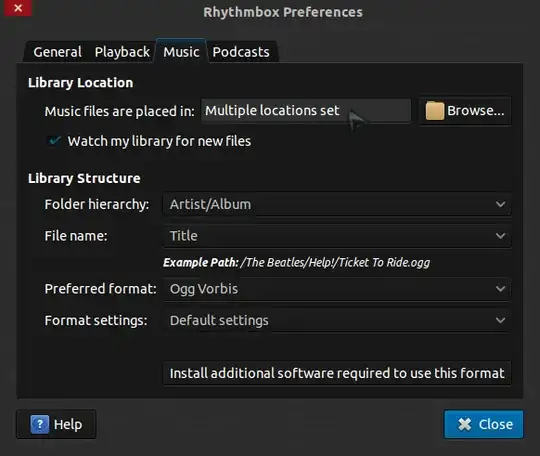Click the blue Close button
Screen dimensions: 540x456
[x=484, y=424]
